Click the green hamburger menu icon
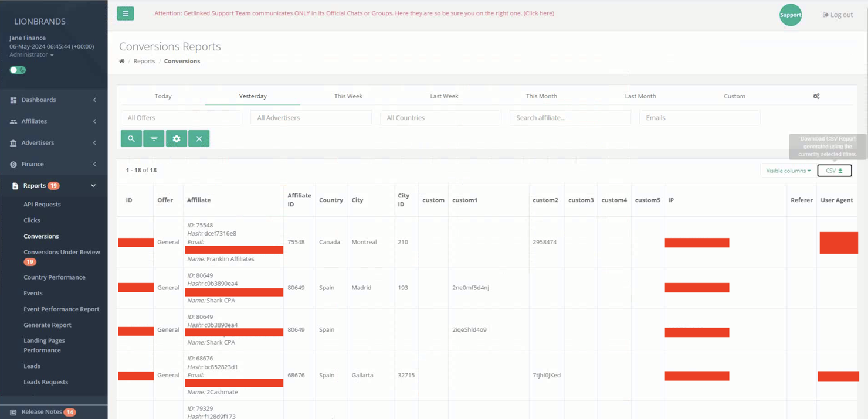 125,13
